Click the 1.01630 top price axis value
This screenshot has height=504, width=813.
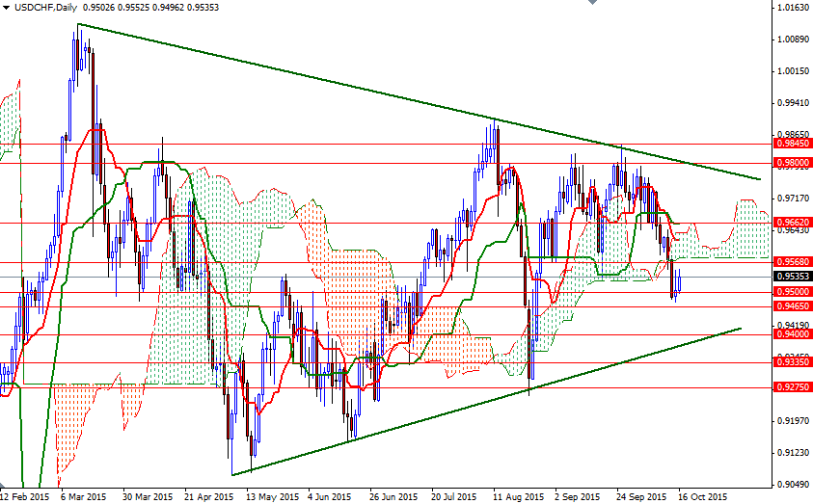click(792, 8)
